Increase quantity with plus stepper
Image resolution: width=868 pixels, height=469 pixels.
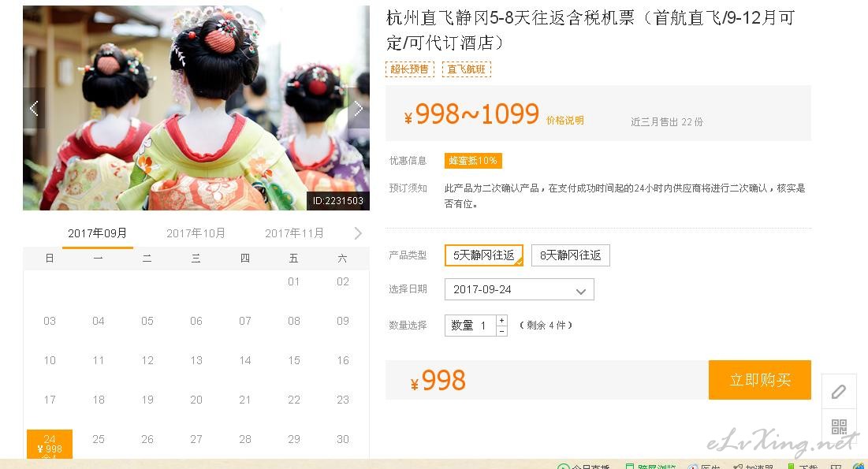pyautogui.click(x=501, y=321)
